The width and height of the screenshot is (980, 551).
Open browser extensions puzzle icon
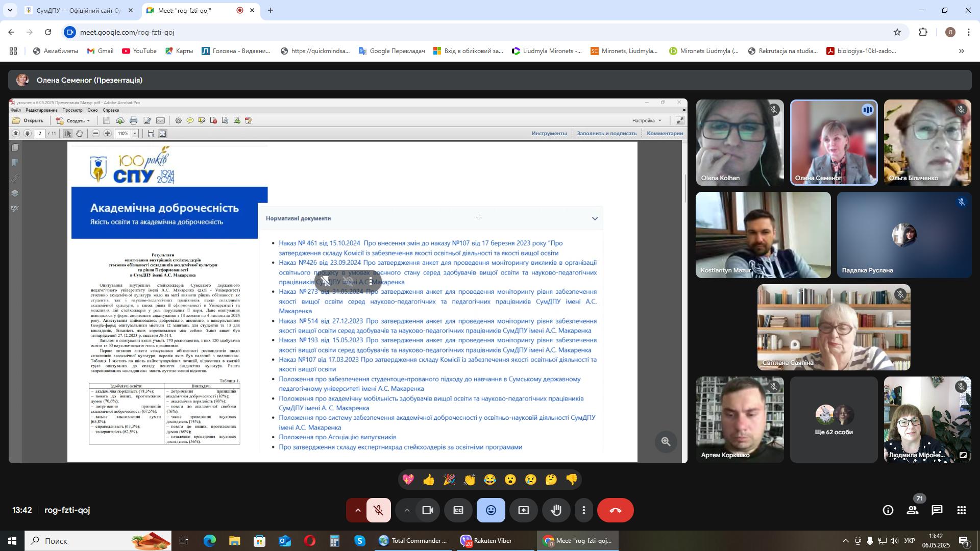click(x=923, y=32)
